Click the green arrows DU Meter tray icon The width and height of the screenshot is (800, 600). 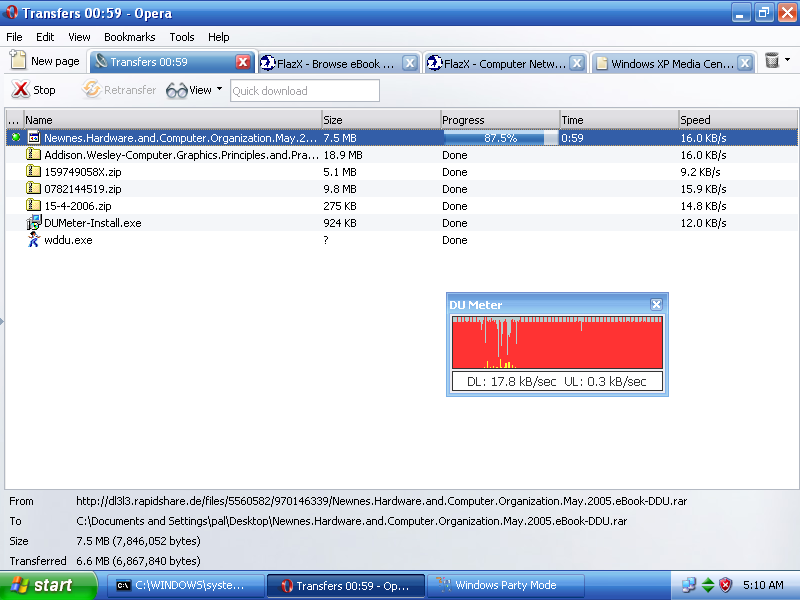pos(708,585)
